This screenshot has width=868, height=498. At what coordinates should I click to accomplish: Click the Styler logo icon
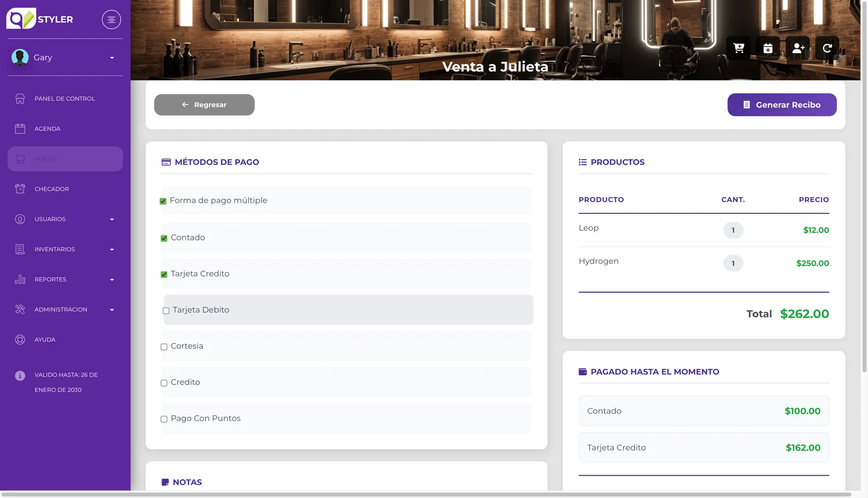point(21,19)
